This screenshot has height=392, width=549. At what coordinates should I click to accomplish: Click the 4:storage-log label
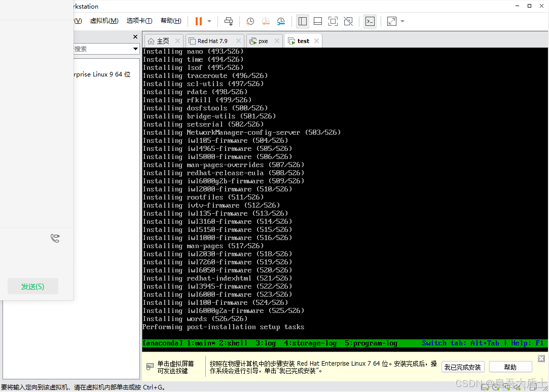click(x=310, y=343)
